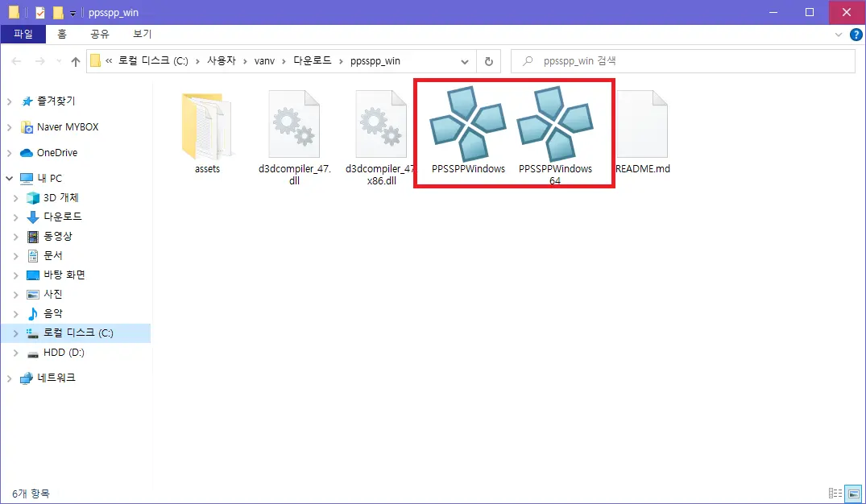The image size is (866, 504).
Task: Toggle the ribbon expand arrow near Help
Action: tap(838, 34)
